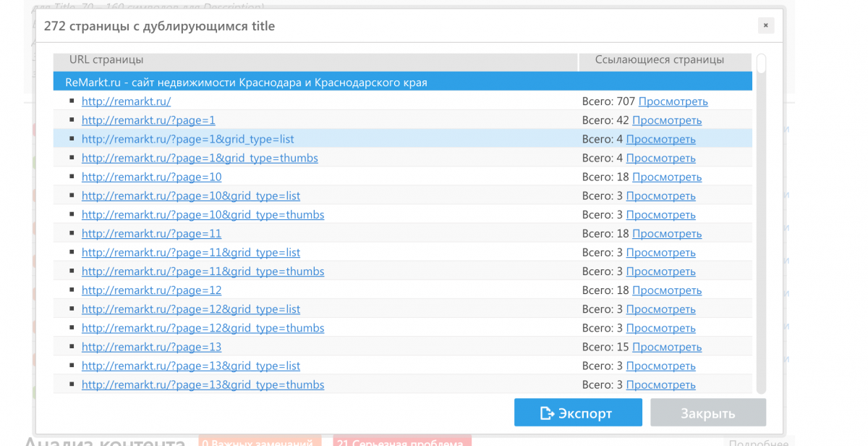Click the URL страницы column header
Image resolution: width=868 pixels, height=446 pixels.
pyautogui.click(x=315, y=61)
